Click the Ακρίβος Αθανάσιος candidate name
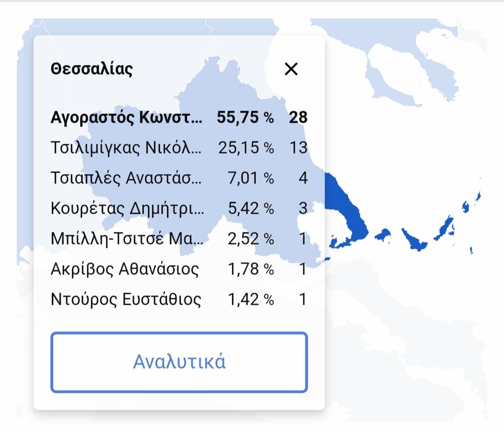The image size is (504, 432). point(125,269)
